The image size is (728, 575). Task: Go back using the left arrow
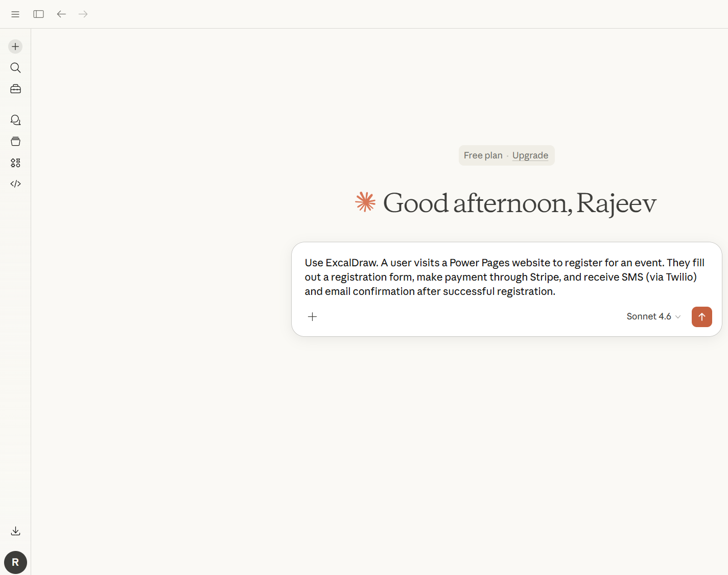coord(61,14)
